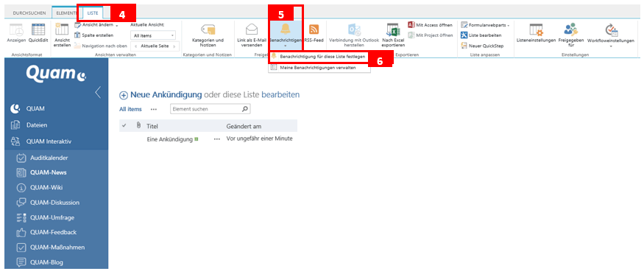Switch to the DURCHSUCHEN tab
644x274 pixels.
click(x=29, y=13)
